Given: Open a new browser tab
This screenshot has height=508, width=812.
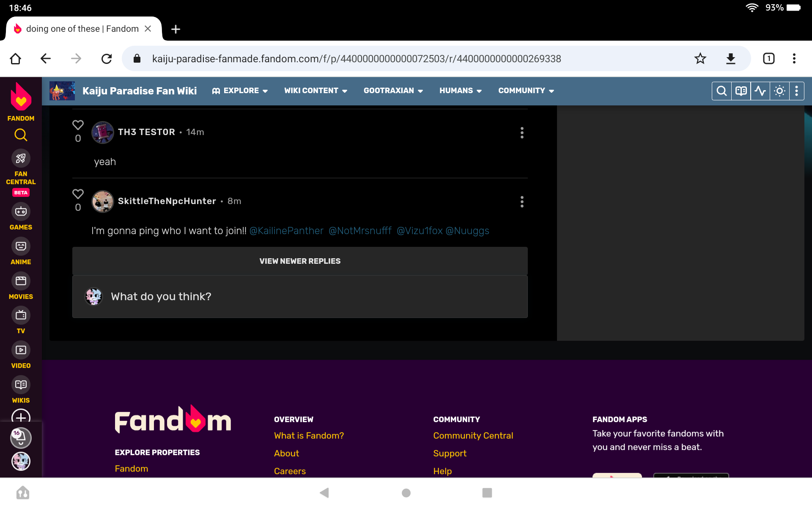Looking at the screenshot, I should click(x=176, y=29).
